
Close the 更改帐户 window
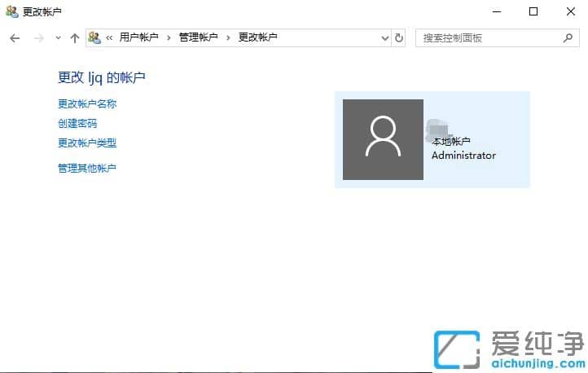point(570,11)
